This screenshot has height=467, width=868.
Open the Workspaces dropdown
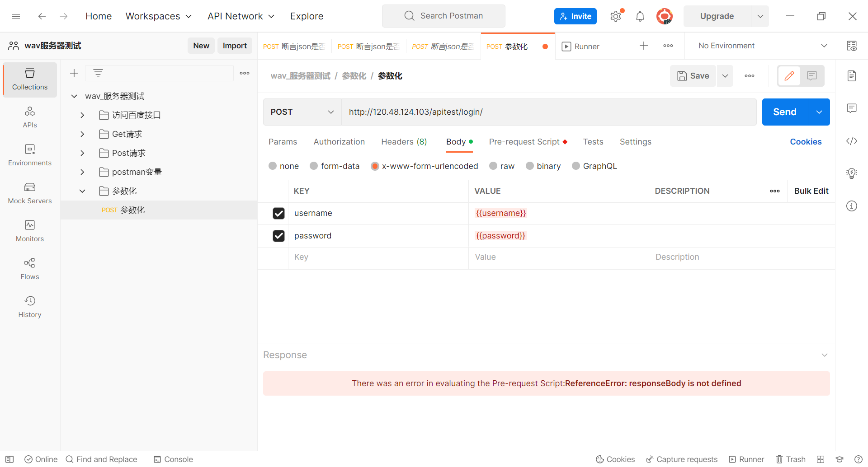159,16
